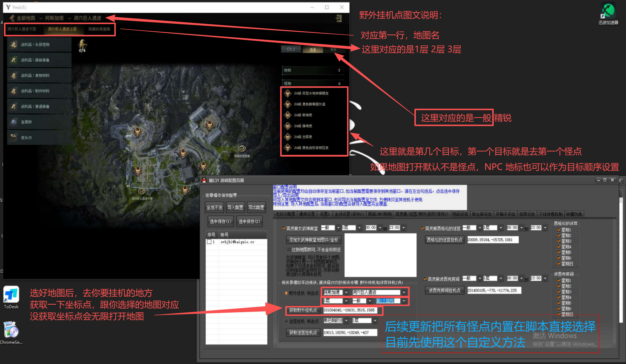The image size is (626, 364).
Task: Select the 金属粉 material icon
Action: 14,122
